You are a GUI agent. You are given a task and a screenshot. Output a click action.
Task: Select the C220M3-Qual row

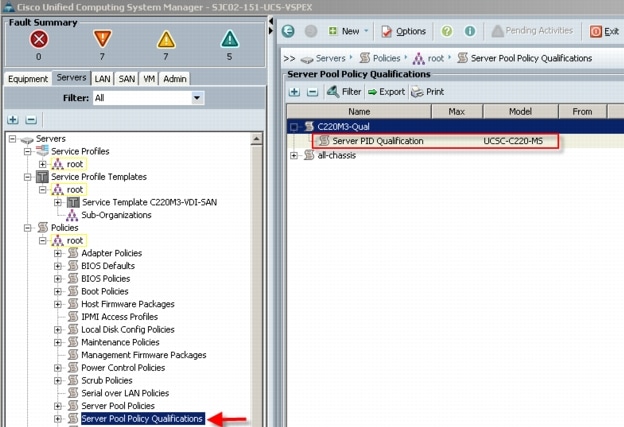click(455, 127)
